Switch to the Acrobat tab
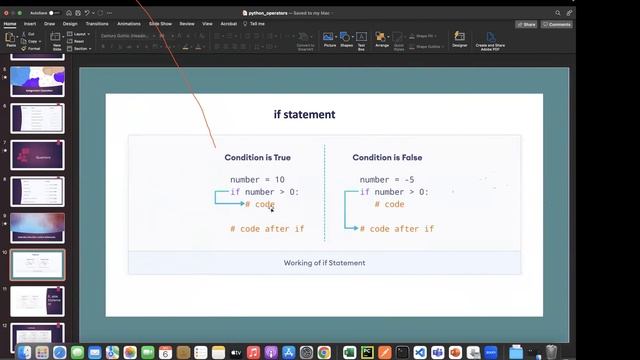Screen dimensions: 640x360 (x=229, y=24)
